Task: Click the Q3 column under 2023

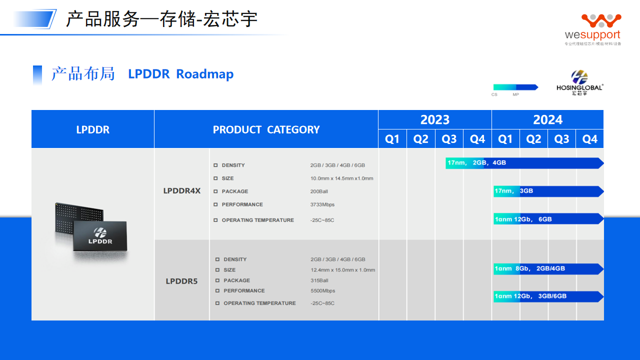Action: (x=449, y=139)
